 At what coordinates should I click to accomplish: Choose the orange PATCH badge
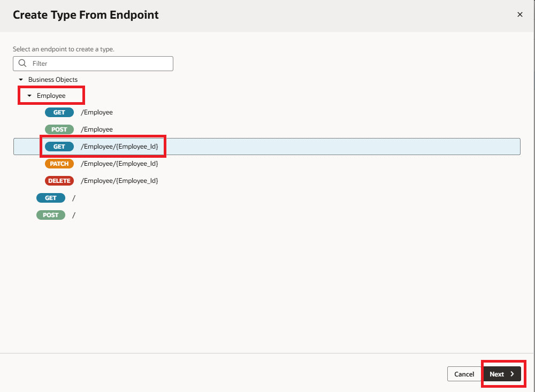tap(59, 164)
